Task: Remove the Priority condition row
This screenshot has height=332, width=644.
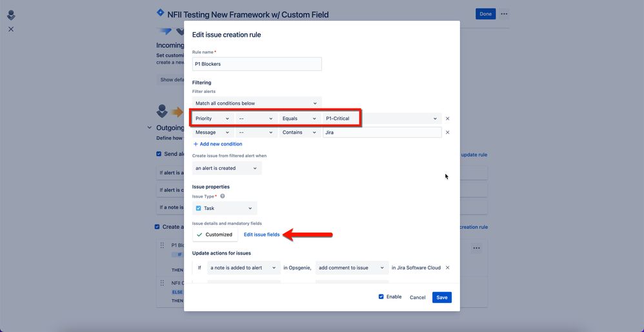Action: pyautogui.click(x=448, y=119)
